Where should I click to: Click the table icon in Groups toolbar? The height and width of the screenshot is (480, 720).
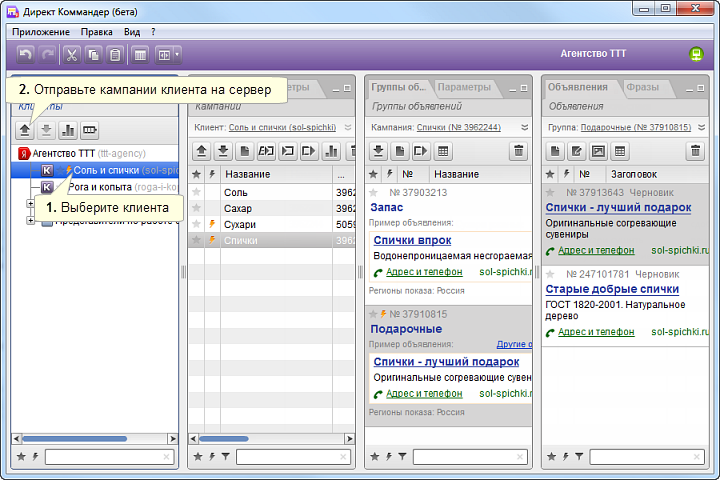(x=443, y=151)
